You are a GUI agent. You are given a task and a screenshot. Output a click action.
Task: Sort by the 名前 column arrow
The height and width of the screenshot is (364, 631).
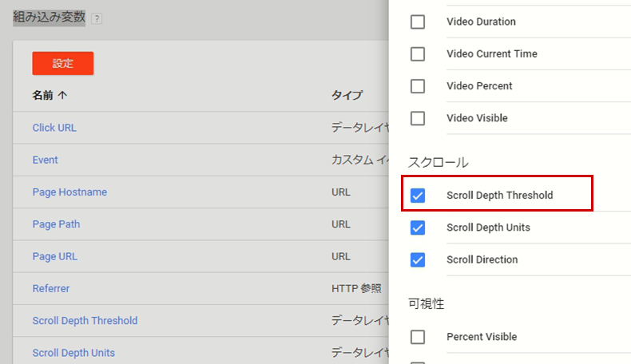(x=62, y=95)
